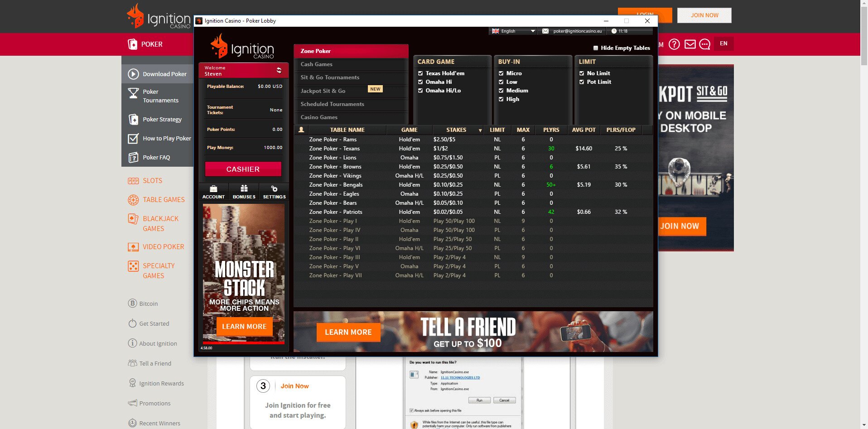
Task: Click the Download Poker arrow icon
Action: [133, 74]
